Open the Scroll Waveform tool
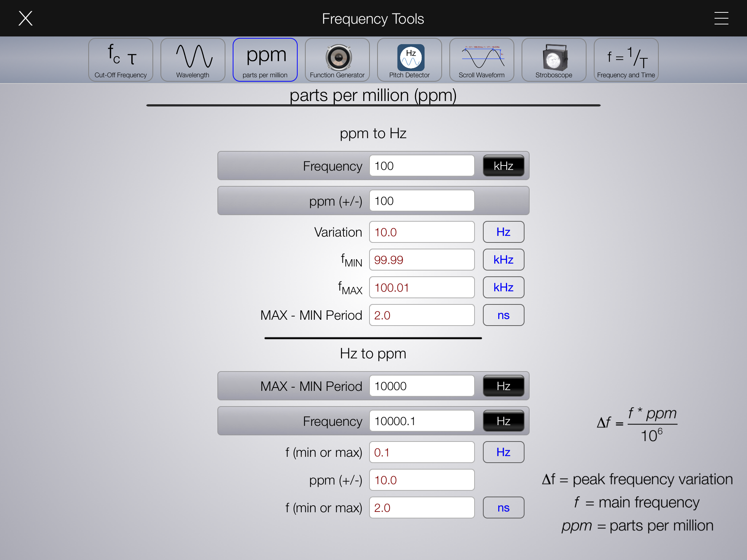Screen dimensions: 747x560 tap(481, 60)
